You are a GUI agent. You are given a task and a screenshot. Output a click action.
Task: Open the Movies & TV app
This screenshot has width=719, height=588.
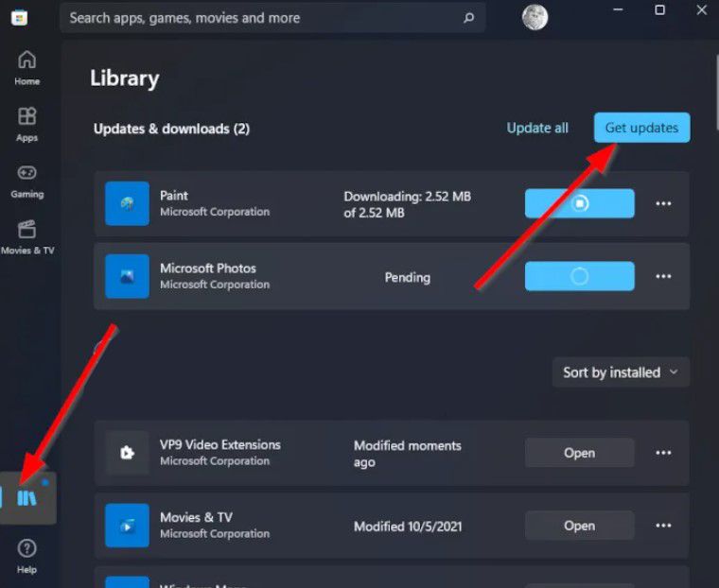(580, 526)
